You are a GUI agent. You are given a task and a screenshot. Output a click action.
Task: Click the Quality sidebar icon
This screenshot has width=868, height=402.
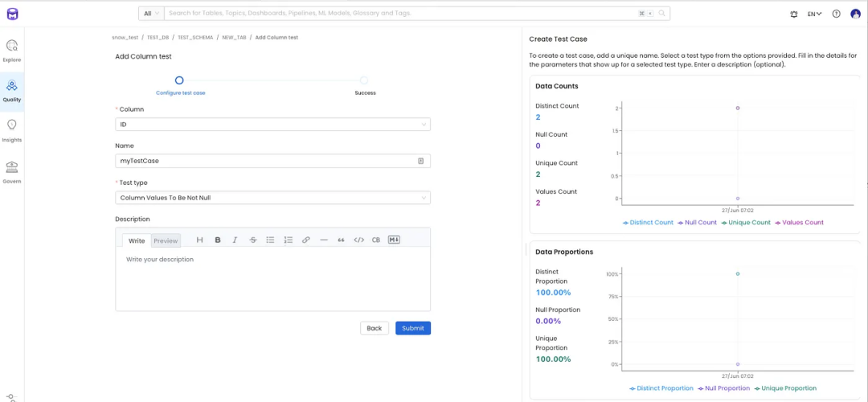click(x=12, y=89)
